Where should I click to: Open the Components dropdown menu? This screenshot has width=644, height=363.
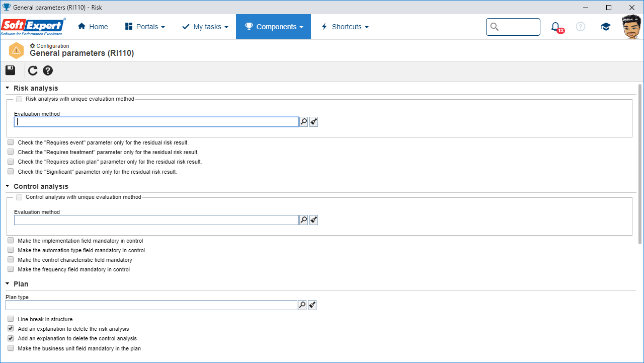pos(273,27)
